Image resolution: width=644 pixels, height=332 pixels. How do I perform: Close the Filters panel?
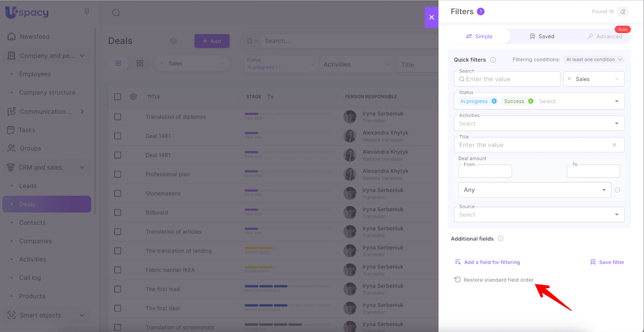tap(431, 17)
